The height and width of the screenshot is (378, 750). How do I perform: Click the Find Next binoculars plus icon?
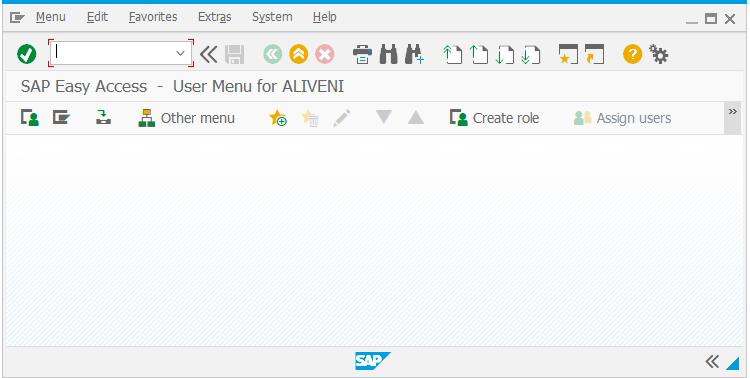(x=414, y=54)
